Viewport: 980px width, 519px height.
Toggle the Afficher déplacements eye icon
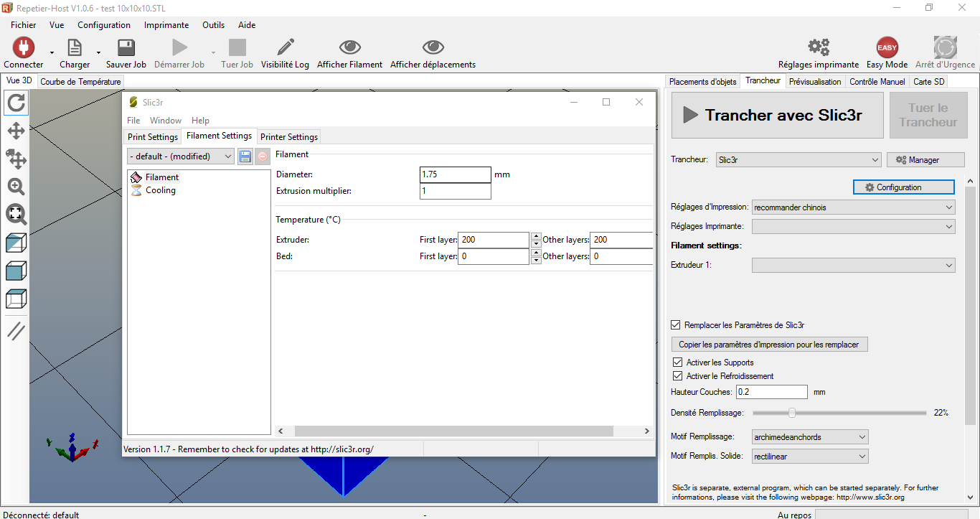(433, 47)
